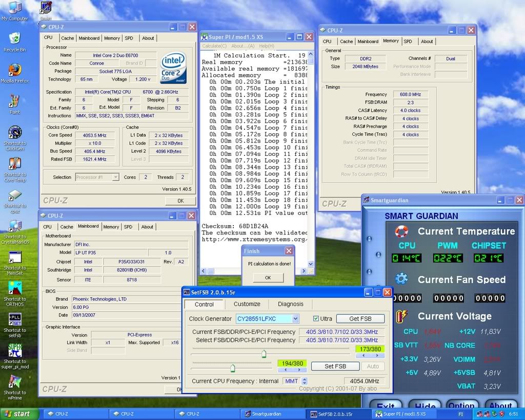Click the Smartguardian title bar icon
The width and height of the screenshot is (525, 420).
[366, 200]
